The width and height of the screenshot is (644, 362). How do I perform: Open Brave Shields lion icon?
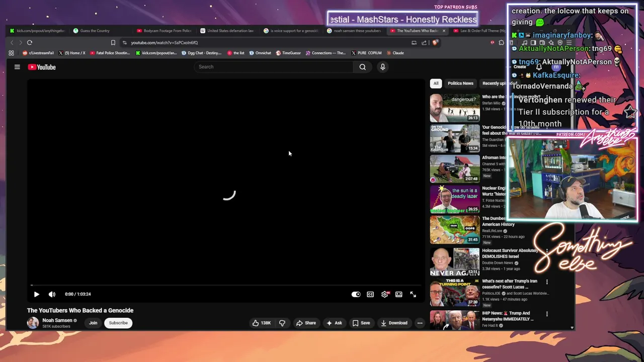[436, 43]
